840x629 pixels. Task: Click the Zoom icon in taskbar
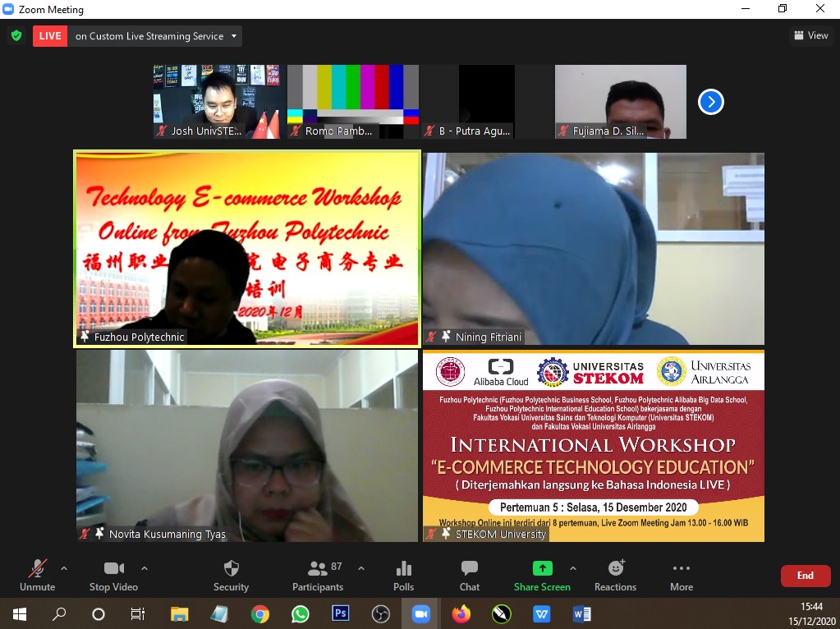coord(421,614)
